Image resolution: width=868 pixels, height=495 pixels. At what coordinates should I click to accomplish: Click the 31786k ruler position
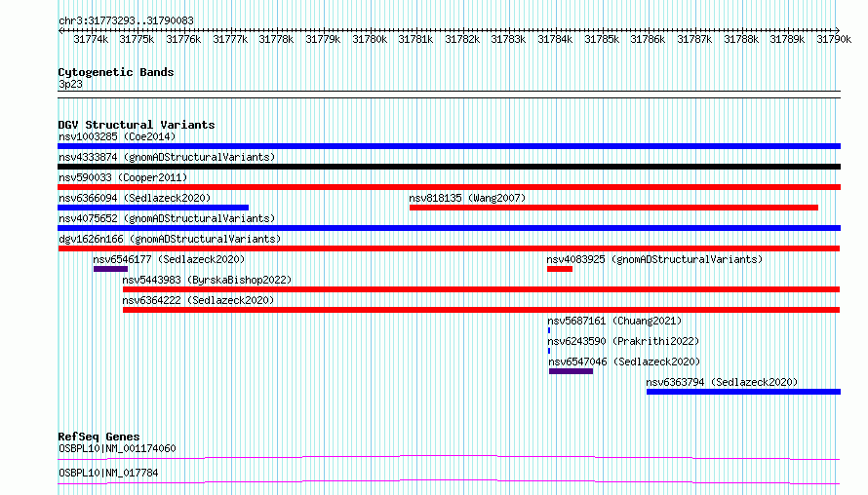(x=648, y=39)
